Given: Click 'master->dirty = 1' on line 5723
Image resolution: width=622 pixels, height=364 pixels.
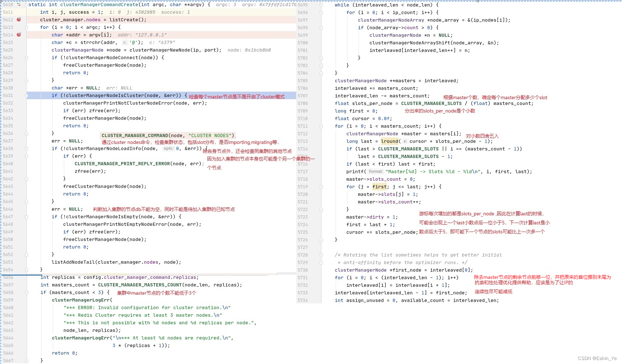Looking at the screenshot, I should [371, 217].
